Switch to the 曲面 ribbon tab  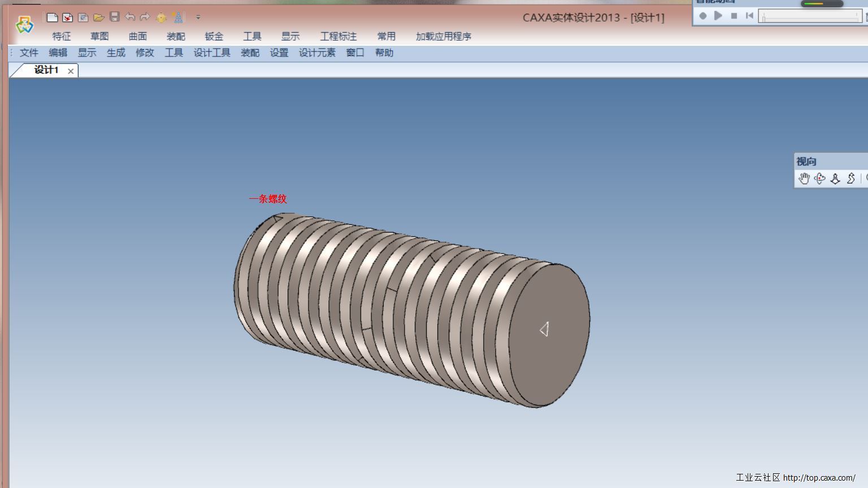138,36
